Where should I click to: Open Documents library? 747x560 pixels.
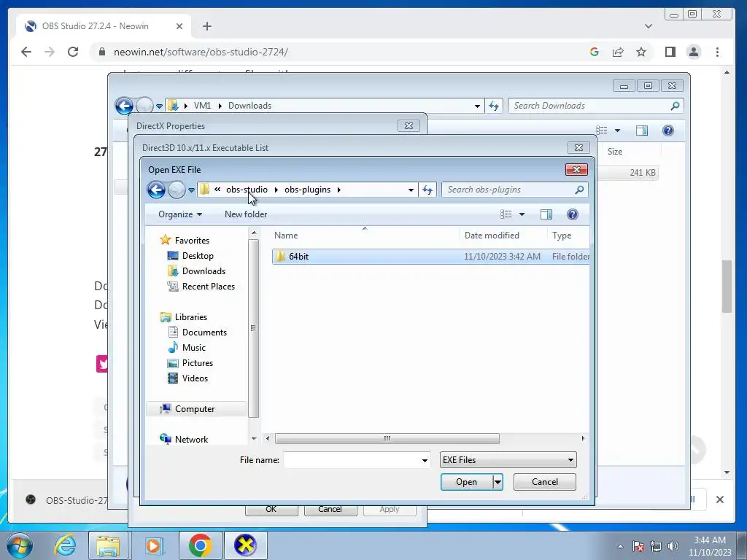click(x=204, y=332)
